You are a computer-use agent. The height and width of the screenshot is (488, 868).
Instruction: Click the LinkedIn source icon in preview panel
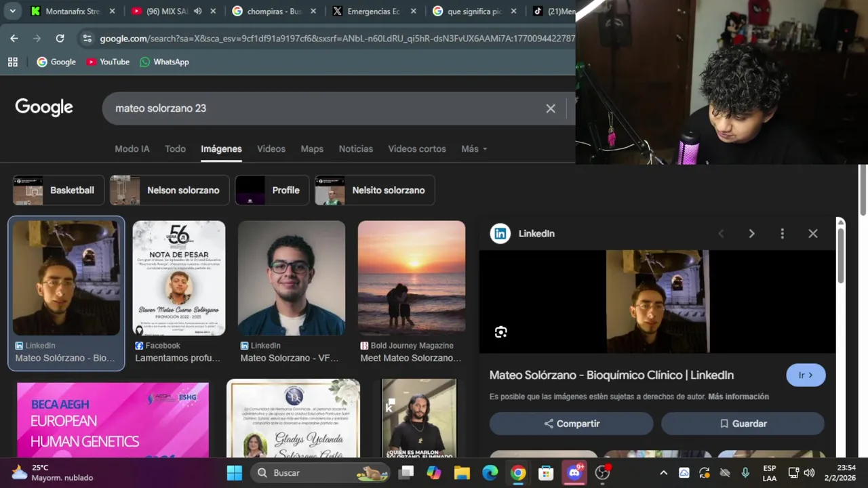[500, 234]
